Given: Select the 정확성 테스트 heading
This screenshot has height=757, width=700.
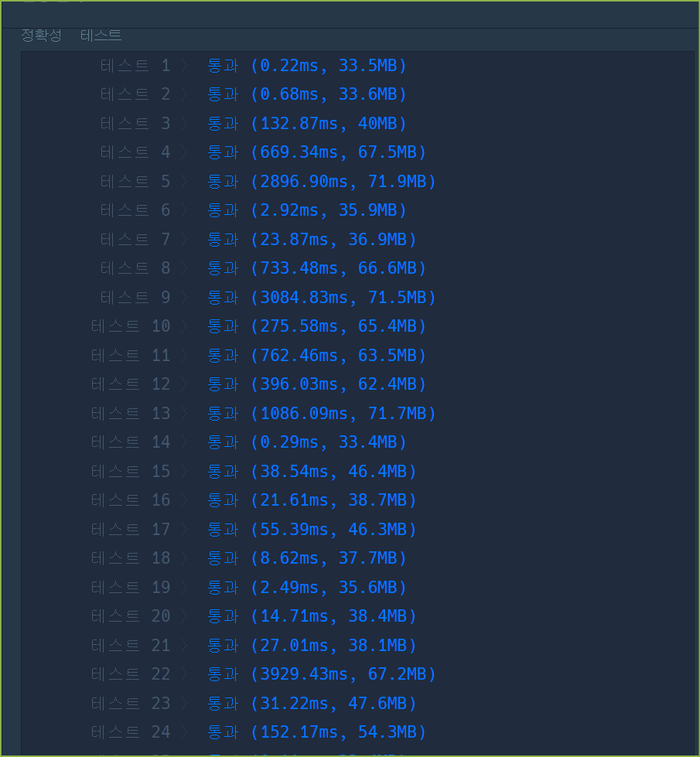Looking at the screenshot, I should tap(71, 36).
